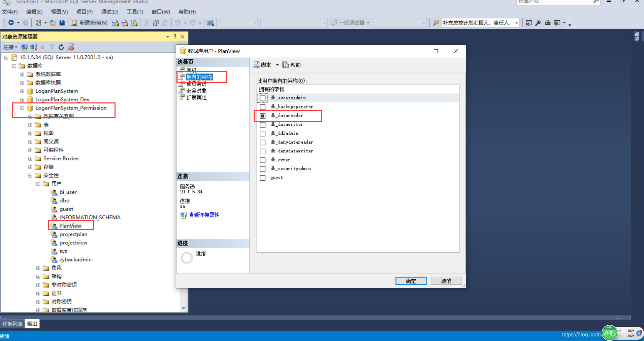This screenshot has width=644, height=341.
Task: Open the 脚本 script button
Action: [262, 65]
